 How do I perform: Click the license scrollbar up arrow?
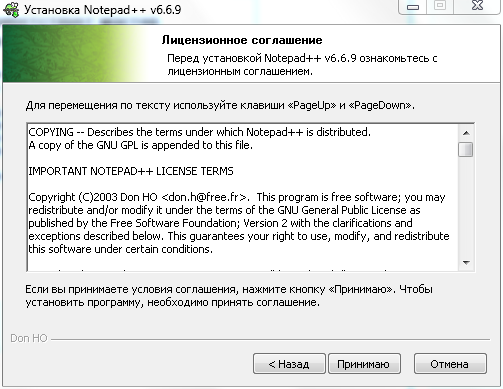[466, 133]
